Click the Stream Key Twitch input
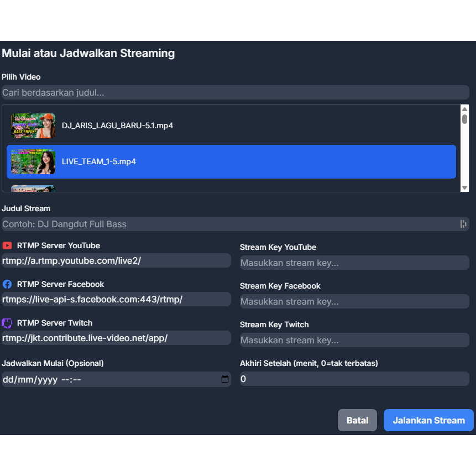Image resolution: width=476 pixels, height=476 pixels. tap(354, 340)
